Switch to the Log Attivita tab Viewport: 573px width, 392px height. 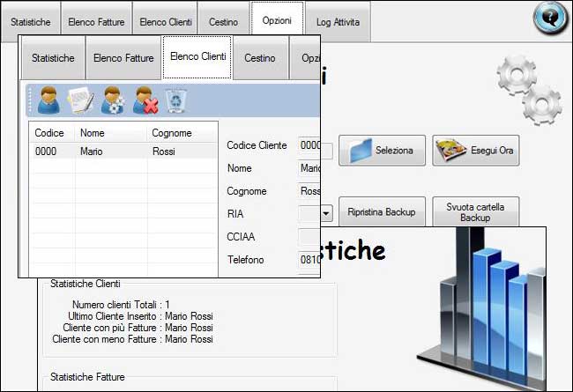(x=338, y=21)
